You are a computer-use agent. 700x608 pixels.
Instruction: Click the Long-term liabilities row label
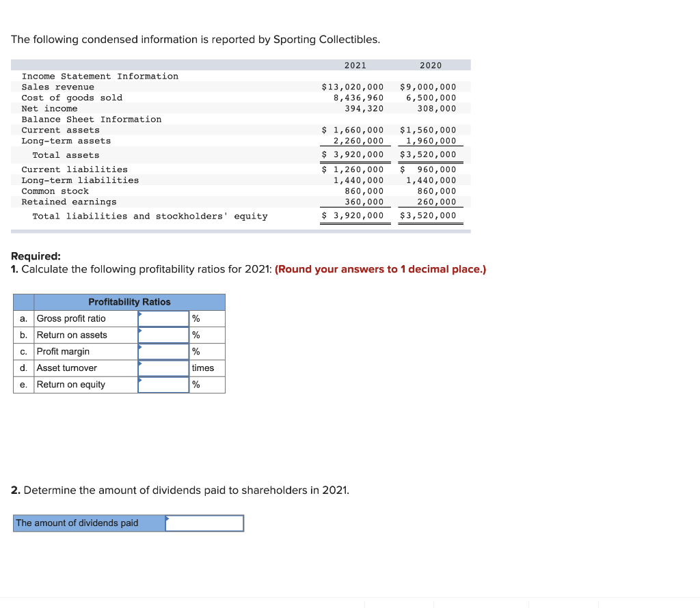[x=81, y=180]
